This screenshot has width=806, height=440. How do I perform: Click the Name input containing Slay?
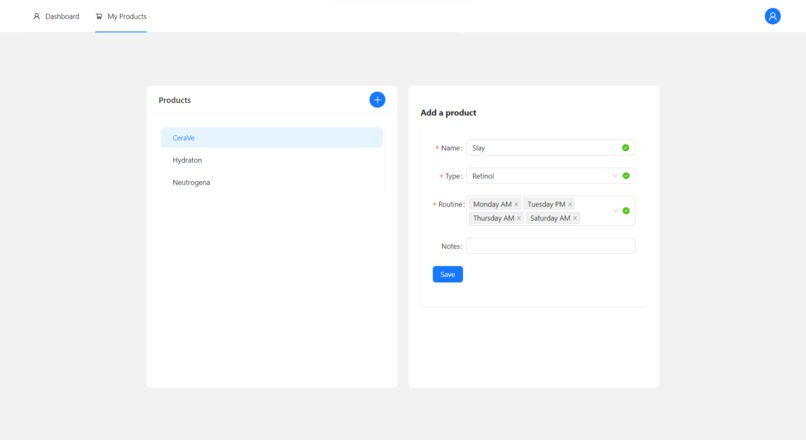(551, 148)
